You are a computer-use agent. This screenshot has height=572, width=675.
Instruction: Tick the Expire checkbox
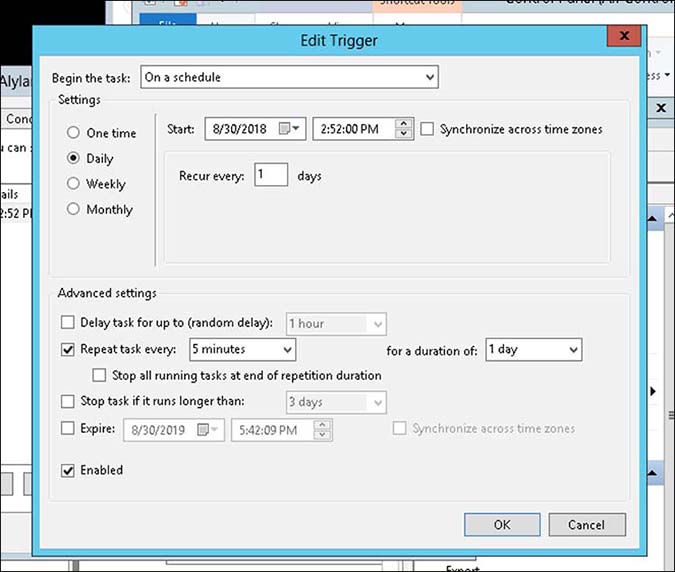(68, 429)
